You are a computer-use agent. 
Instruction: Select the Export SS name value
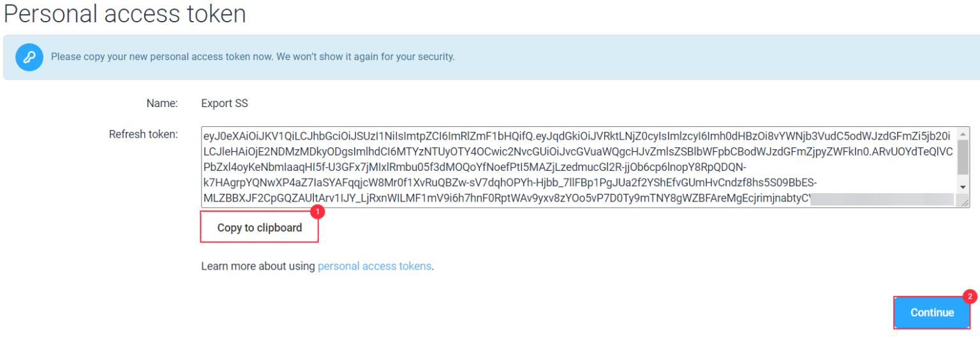(x=224, y=103)
